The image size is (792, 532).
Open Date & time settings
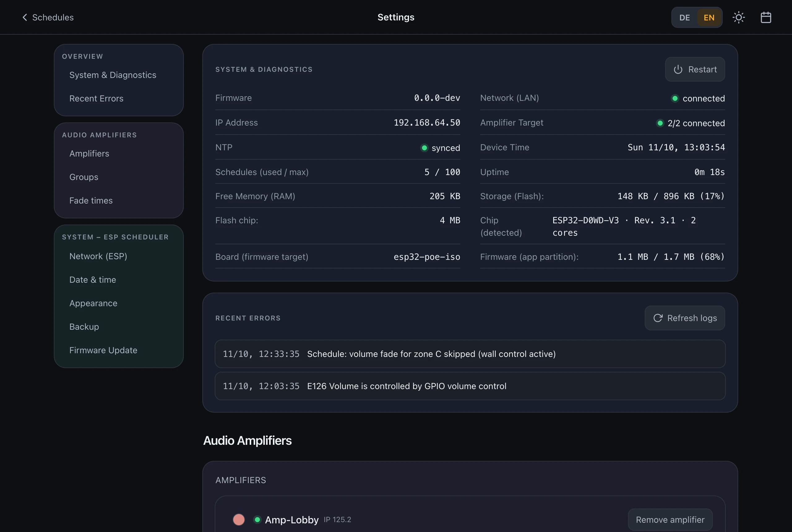[93, 280]
